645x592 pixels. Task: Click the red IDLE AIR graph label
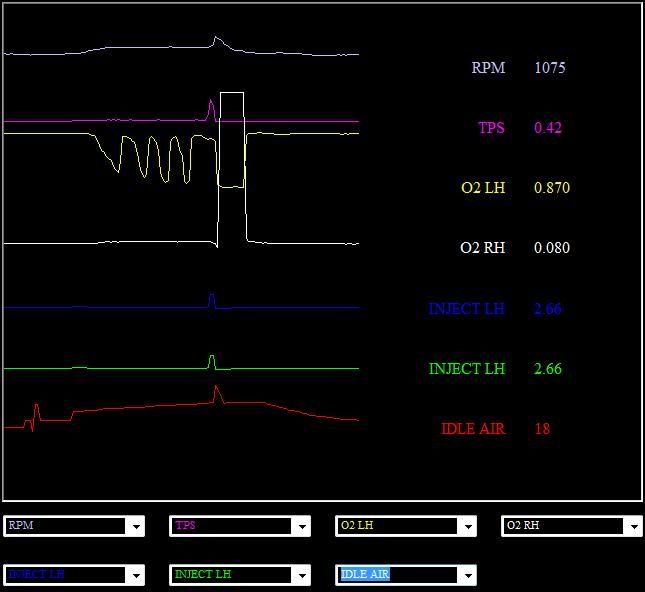point(473,429)
